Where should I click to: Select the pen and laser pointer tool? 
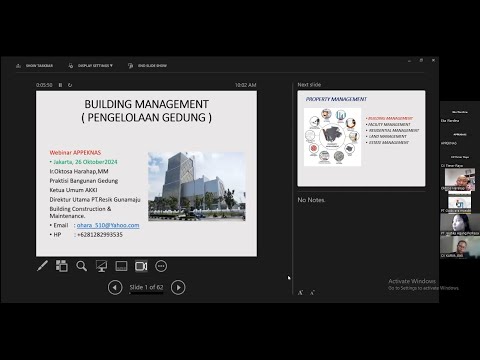[42, 266]
